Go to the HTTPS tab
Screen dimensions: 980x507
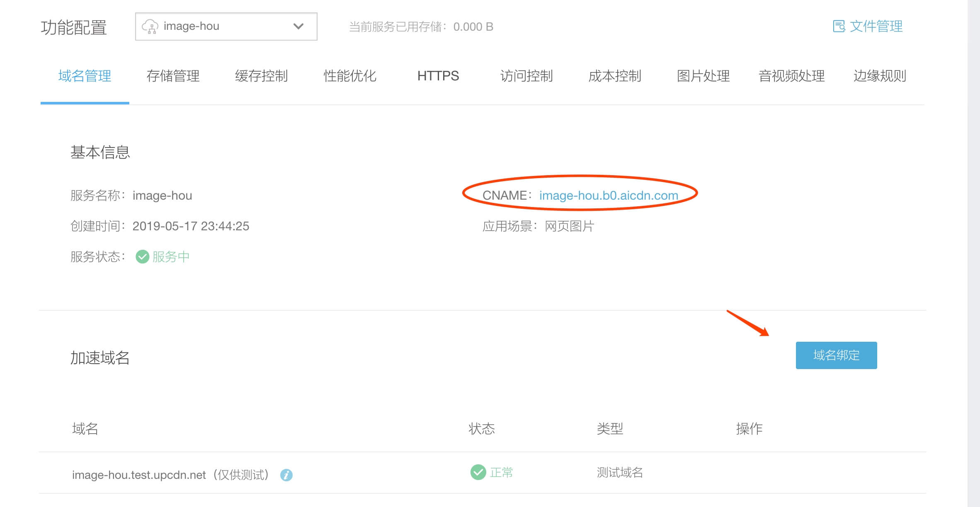(x=438, y=76)
